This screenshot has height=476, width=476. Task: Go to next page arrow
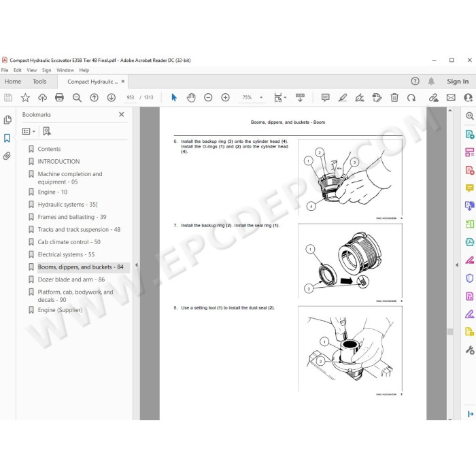pos(112,97)
